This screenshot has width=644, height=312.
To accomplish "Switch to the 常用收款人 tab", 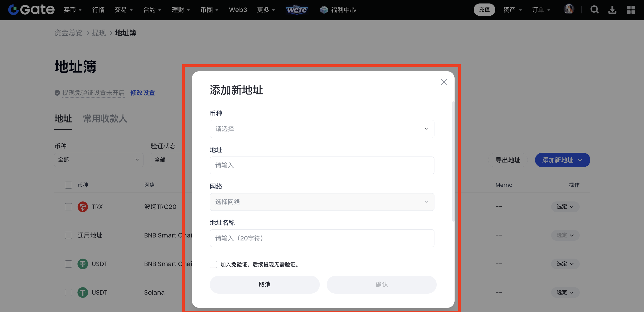I will coord(105,118).
